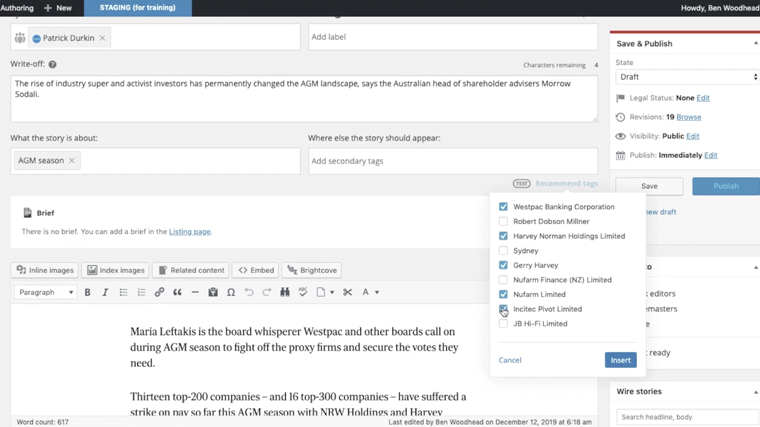760x427 pixels.
Task: Click the authors group icon
Action: pos(20,38)
